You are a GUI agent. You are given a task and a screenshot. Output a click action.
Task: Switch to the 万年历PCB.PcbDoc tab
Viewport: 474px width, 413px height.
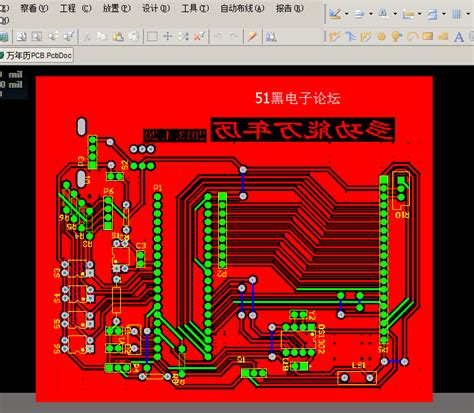coord(36,55)
